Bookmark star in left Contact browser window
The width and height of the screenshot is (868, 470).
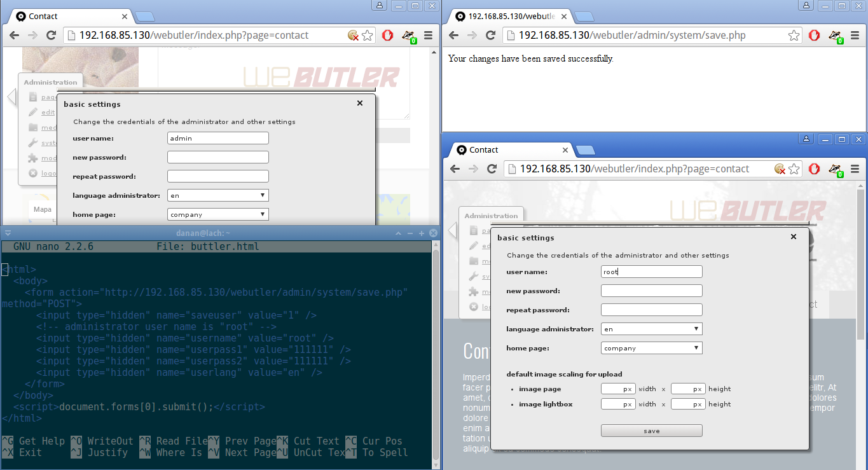[367, 36]
